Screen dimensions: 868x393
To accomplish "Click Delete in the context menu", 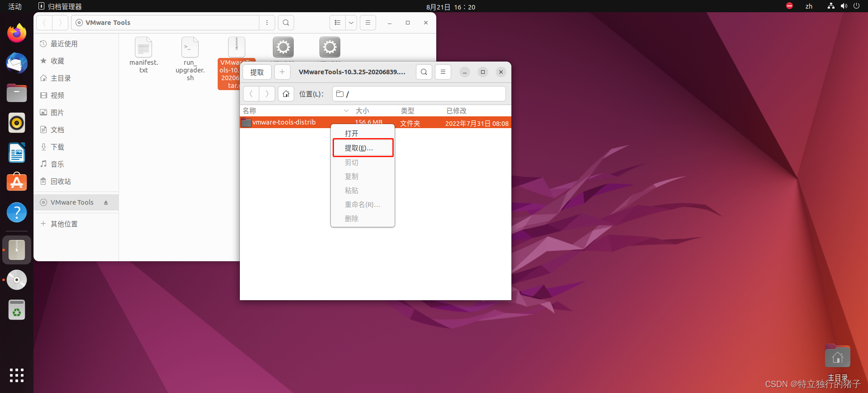I will [363, 218].
